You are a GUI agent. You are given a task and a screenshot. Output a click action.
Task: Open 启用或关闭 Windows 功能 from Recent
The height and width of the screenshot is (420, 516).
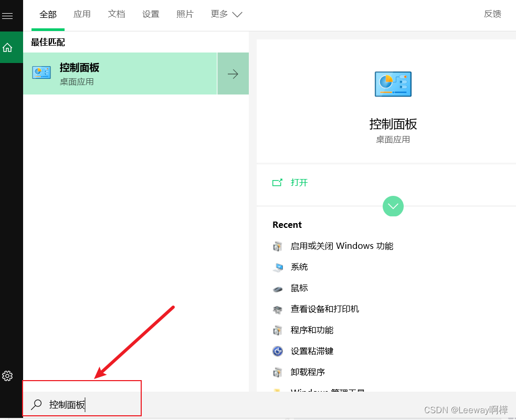(x=341, y=246)
